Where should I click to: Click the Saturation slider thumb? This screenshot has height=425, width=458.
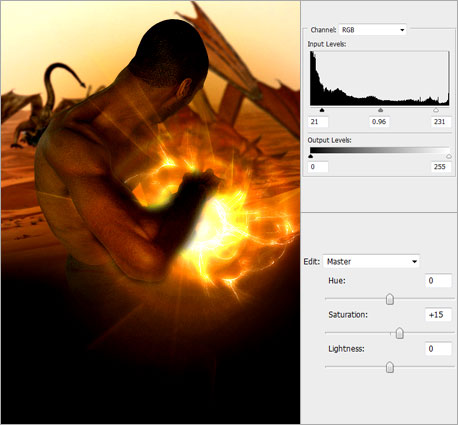point(399,333)
